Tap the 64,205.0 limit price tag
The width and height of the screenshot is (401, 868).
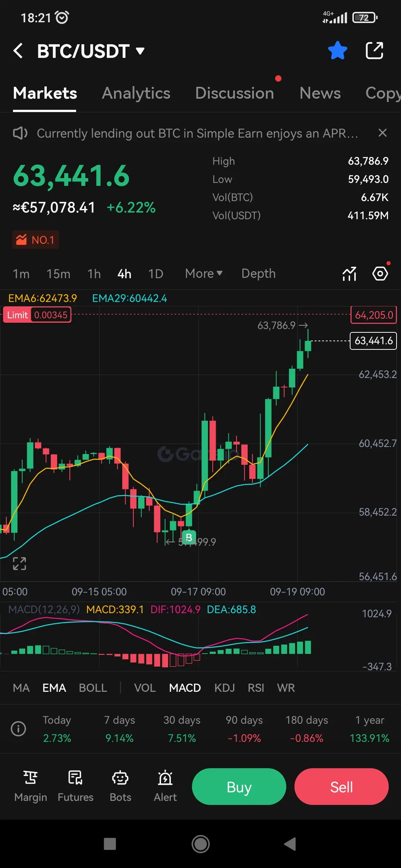[x=374, y=315]
